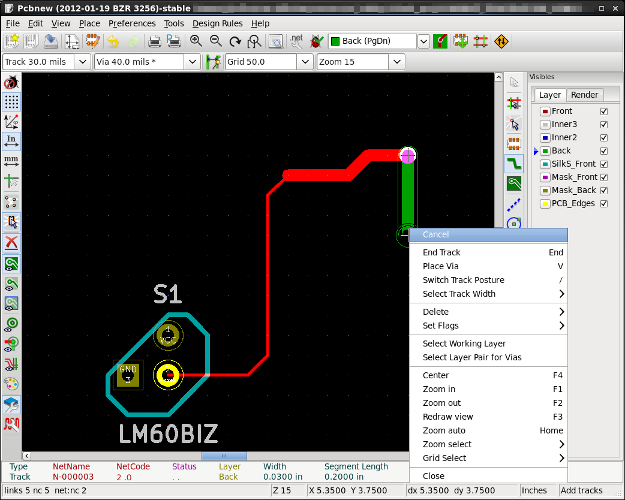
Task: Toggle Inner3 layer visibility checkbox
Action: [604, 124]
